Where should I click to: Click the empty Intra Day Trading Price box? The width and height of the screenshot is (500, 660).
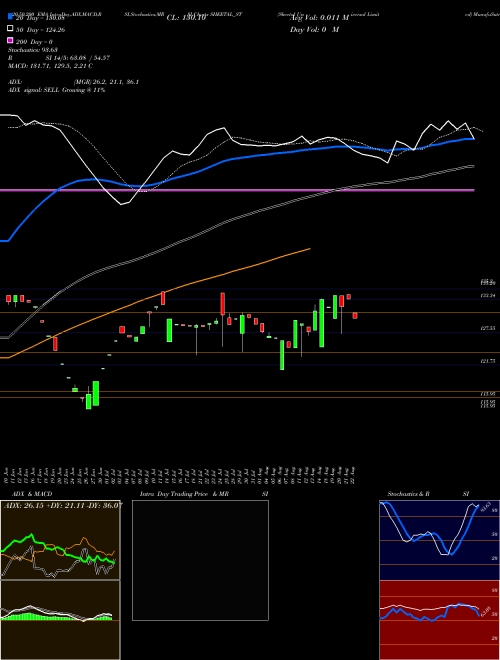[200, 560]
